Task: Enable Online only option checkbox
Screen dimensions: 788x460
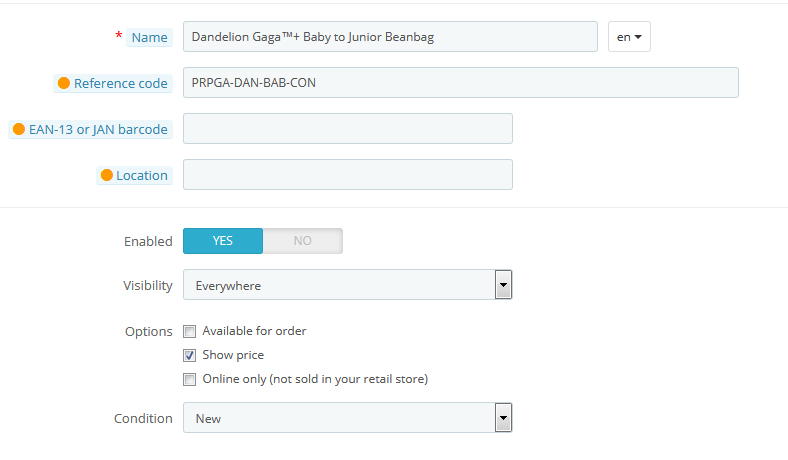Action: click(x=190, y=379)
